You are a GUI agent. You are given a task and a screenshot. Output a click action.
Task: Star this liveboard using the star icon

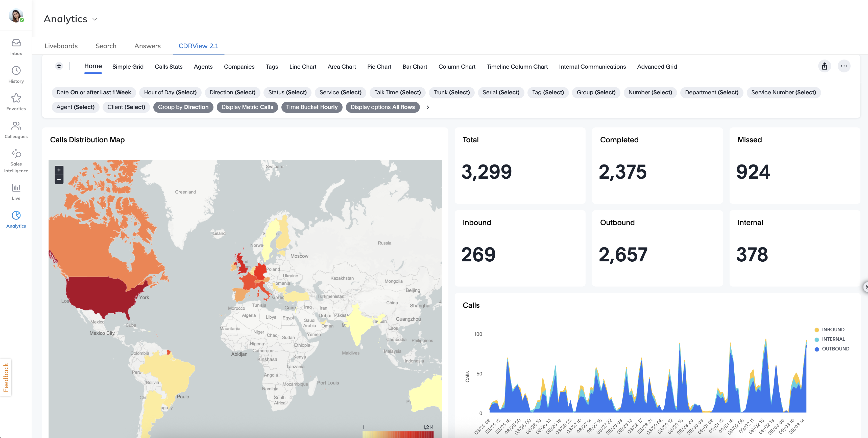tap(59, 66)
